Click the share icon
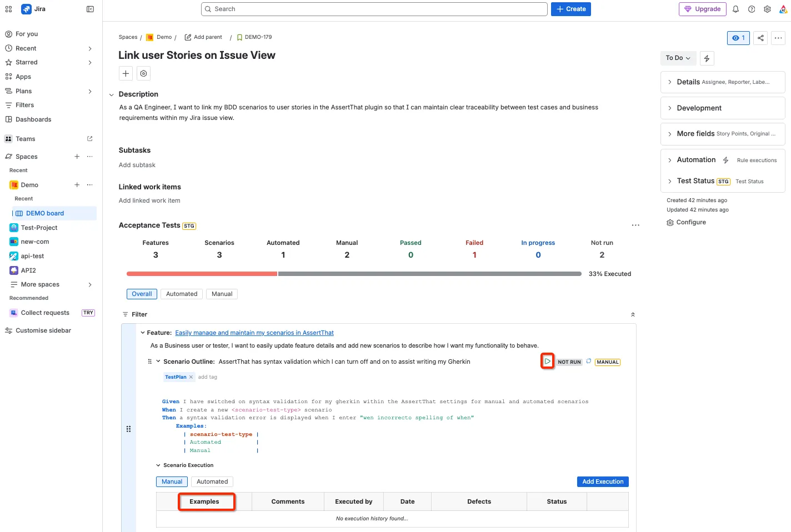 pos(760,38)
